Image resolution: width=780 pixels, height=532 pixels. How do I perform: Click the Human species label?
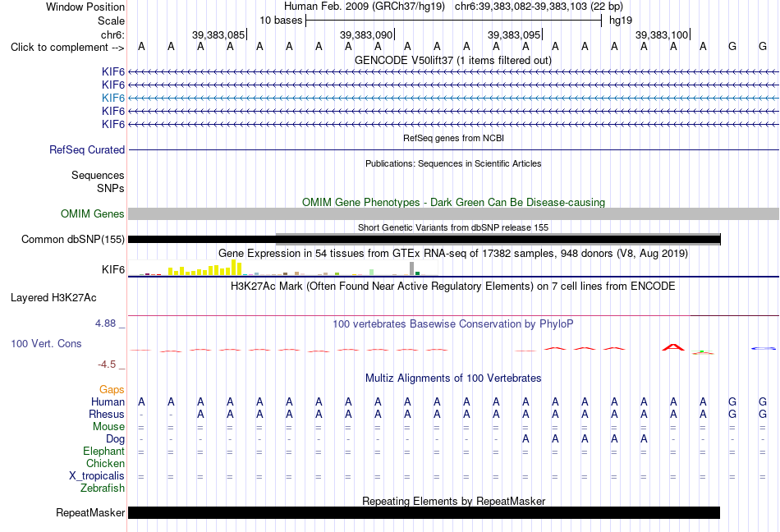(x=108, y=401)
